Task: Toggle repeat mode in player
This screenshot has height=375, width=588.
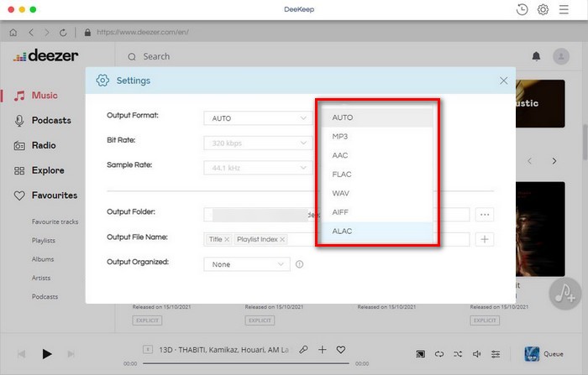Action: [439, 354]
